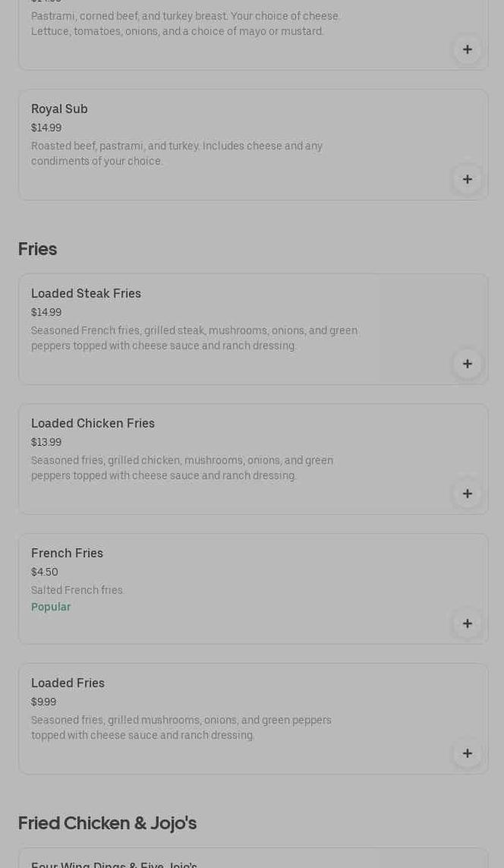Click the Popular label on French Fries

click(x=51, y=607)
